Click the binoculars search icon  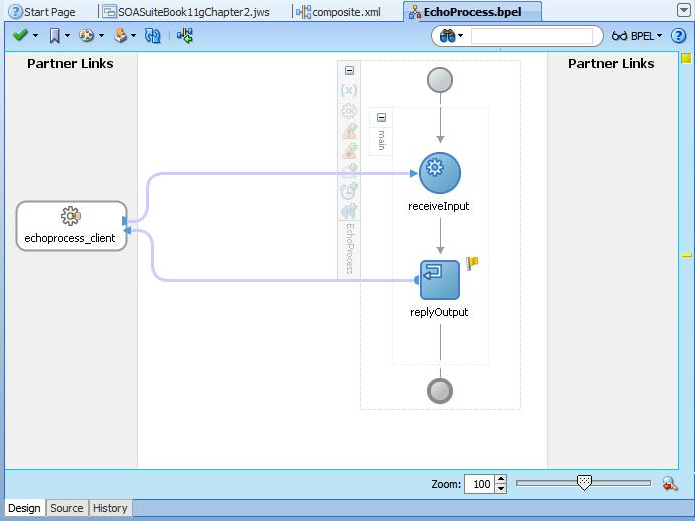447,36
